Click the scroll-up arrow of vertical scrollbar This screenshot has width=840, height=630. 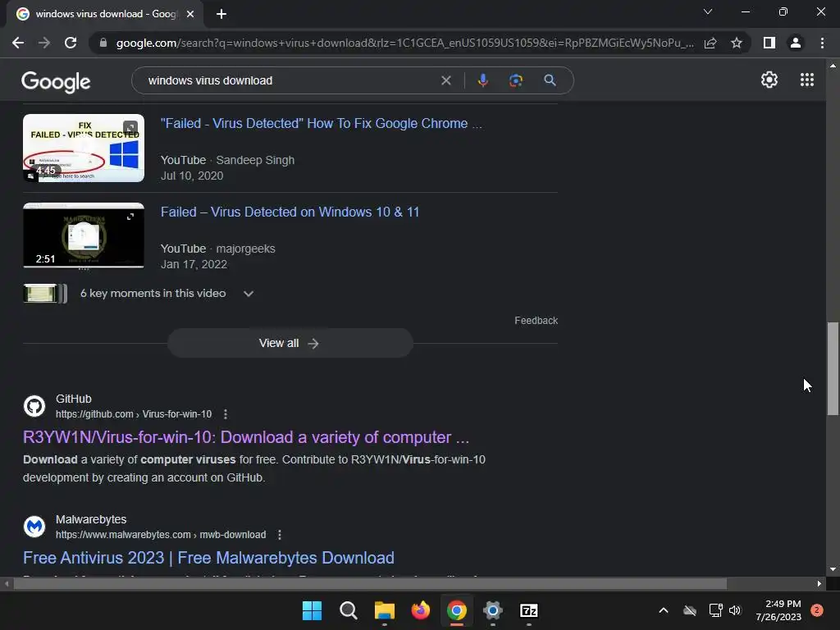pyautogui.click(x=833, y=66)
